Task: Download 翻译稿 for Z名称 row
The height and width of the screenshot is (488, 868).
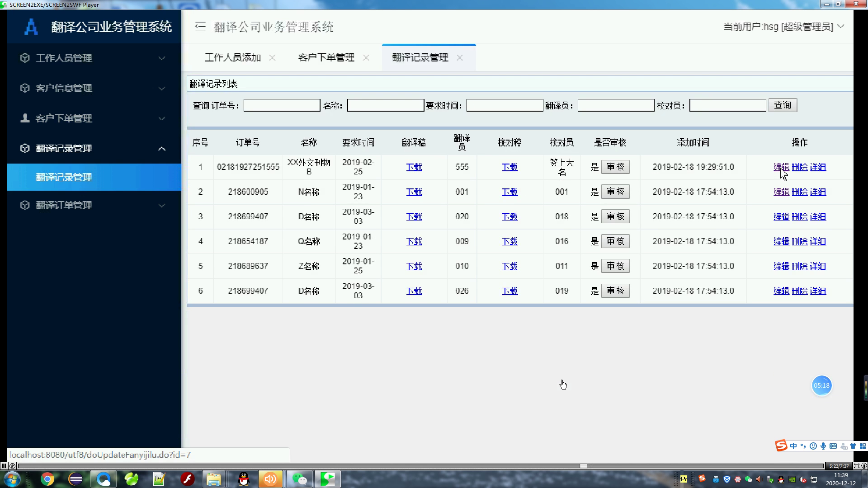Action: (414, 266)
